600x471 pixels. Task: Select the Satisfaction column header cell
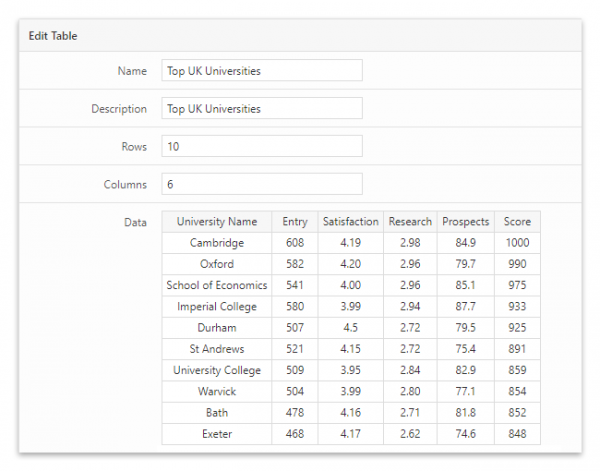click(x=350, y=222)
